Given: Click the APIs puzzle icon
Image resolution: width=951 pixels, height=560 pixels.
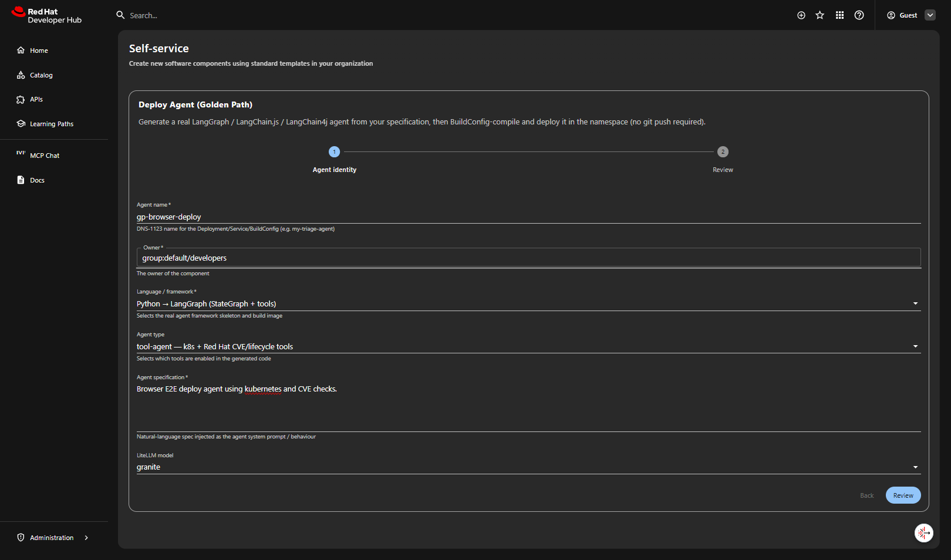Looking at the screenshot, I should tap(21, 100).
